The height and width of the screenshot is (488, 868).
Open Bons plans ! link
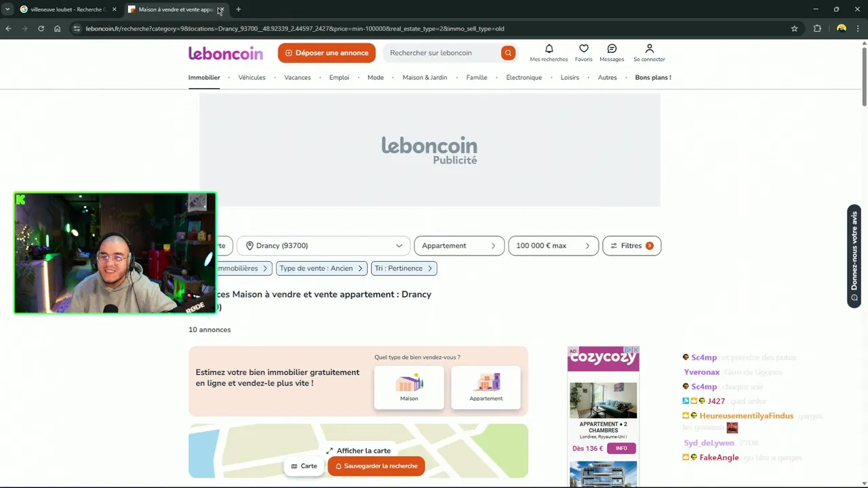click(x=653, y=77)
